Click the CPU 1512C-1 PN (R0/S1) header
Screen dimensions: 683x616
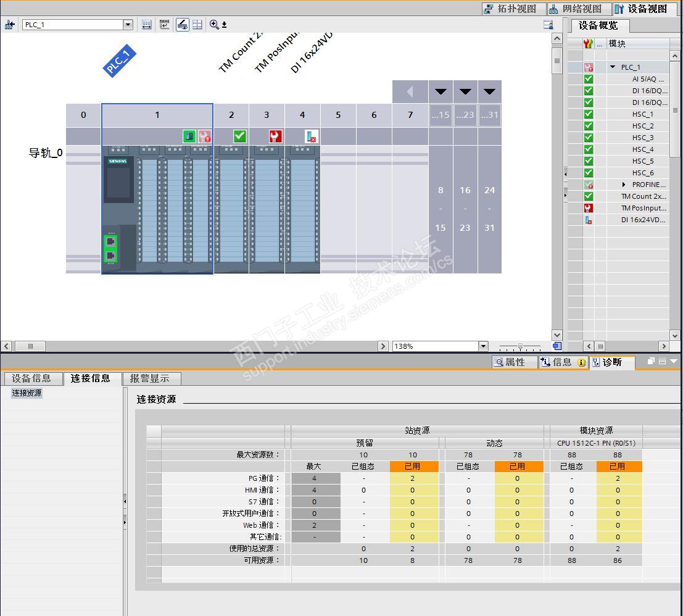[596, 443]
